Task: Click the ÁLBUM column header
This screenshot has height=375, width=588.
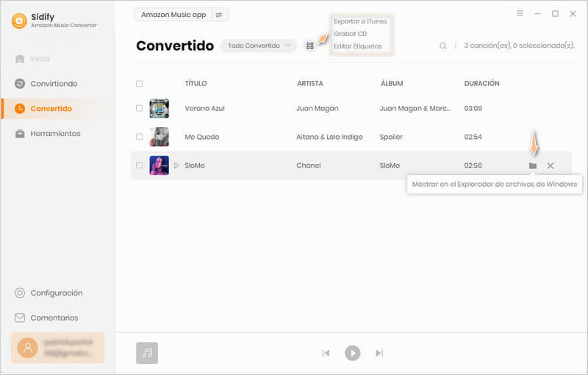Action: 392,84
